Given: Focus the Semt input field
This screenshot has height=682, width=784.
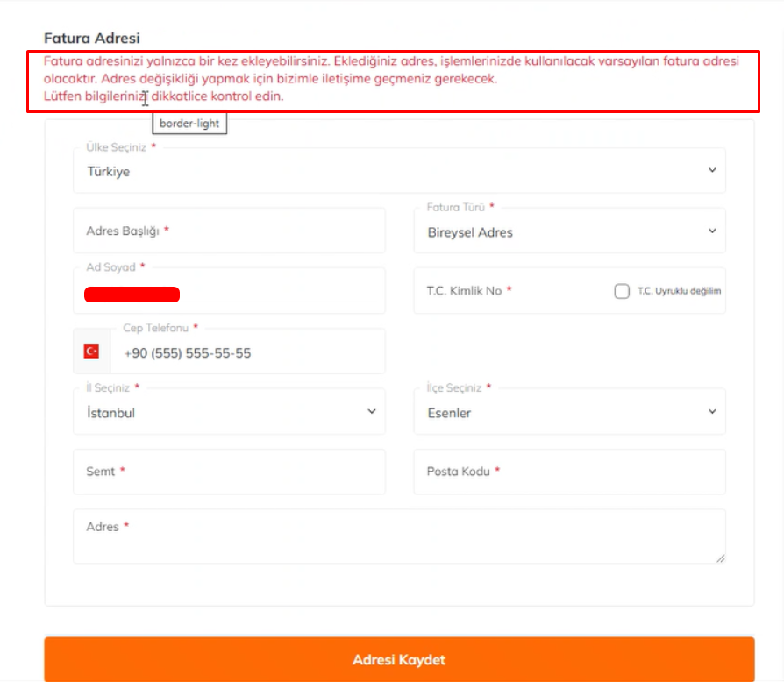Looking at the screenshot, I should click(229, 472).
